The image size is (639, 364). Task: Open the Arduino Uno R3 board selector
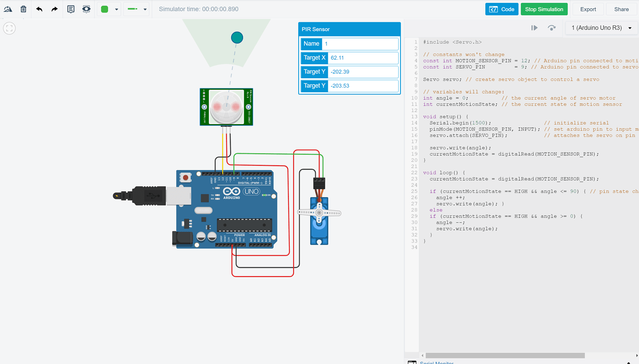coord(601,28)
